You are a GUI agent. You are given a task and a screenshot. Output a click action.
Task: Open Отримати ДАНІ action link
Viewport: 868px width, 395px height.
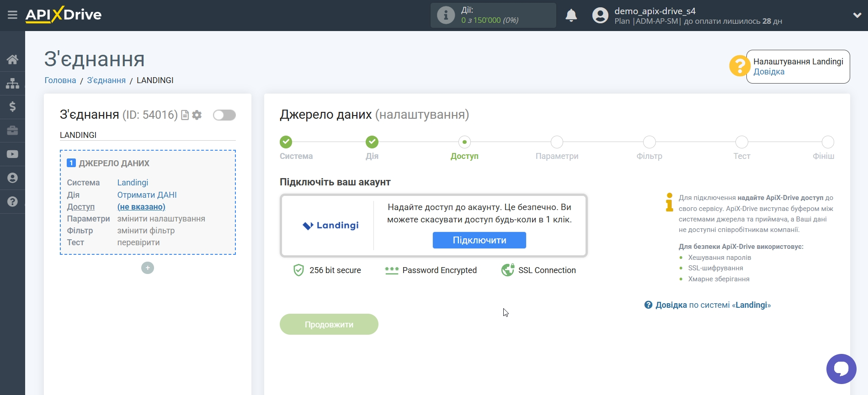(147, 195)
